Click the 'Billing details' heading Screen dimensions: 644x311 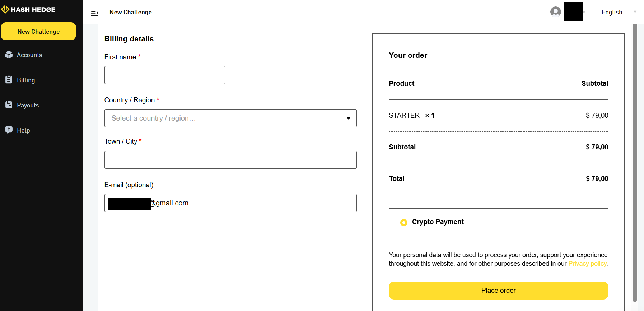coord(129,39)
